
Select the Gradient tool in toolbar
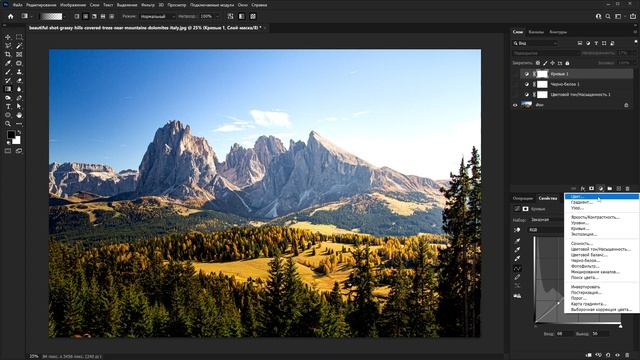pyautogui.click(x=8, y=89)
